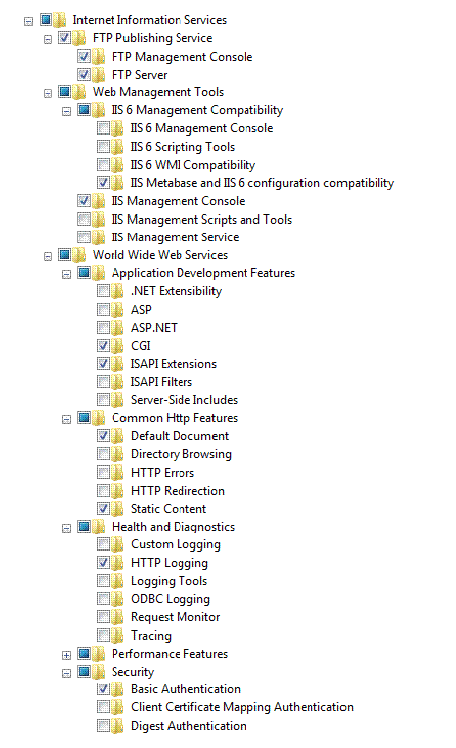Viewport: 456px width, 748px height.
Task: Click folder icon for Health and Diagnostics
Action: tap(98, 527)
